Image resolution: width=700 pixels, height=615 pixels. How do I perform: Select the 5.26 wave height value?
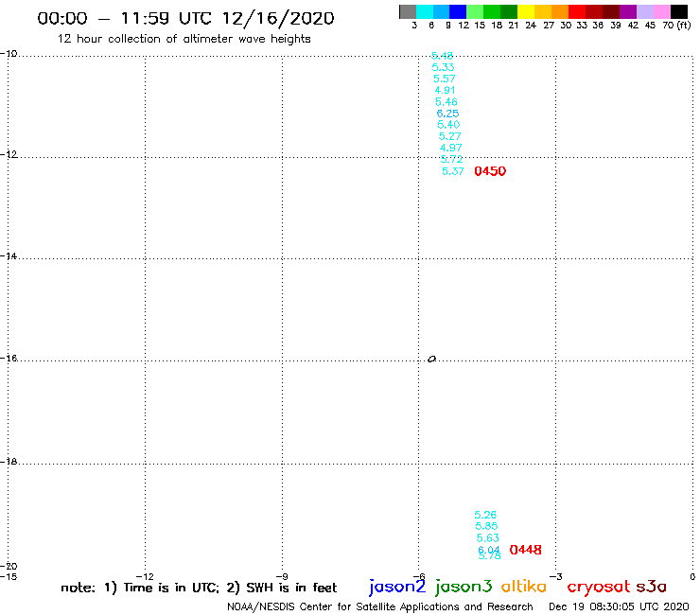point(485,515)
